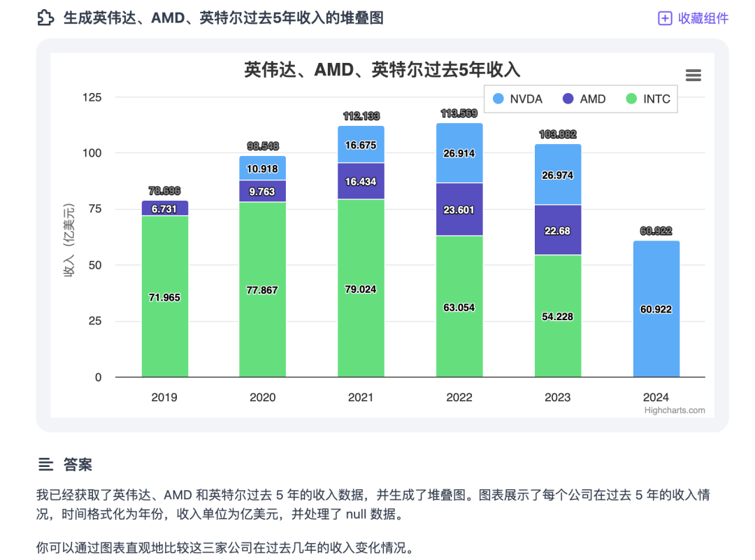The height and width of the screenshot is (560, 755).
Task: Open the Highcharts.com credit link
Action: click(675, 410)
